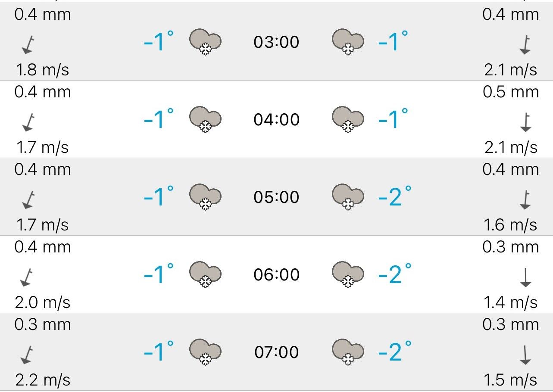
Task: Tap the left snow cloud icon at 05:00
Action: tap(205, 197)
